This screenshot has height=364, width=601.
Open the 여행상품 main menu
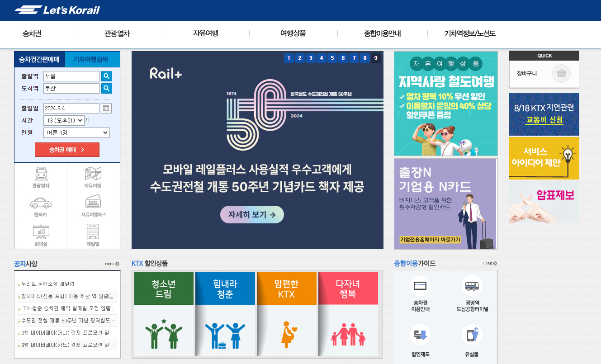[x=293, y=33]
